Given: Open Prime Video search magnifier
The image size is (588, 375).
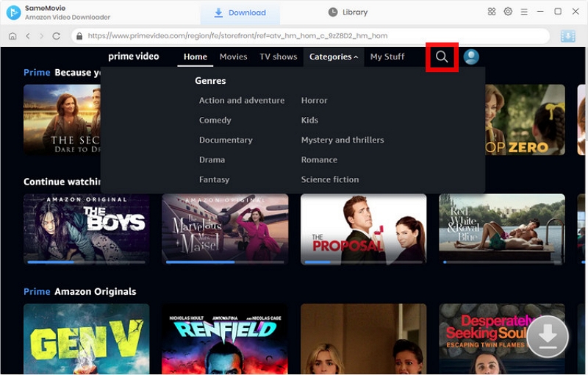Looking at the screenshot, I should (x=442, y=57).
